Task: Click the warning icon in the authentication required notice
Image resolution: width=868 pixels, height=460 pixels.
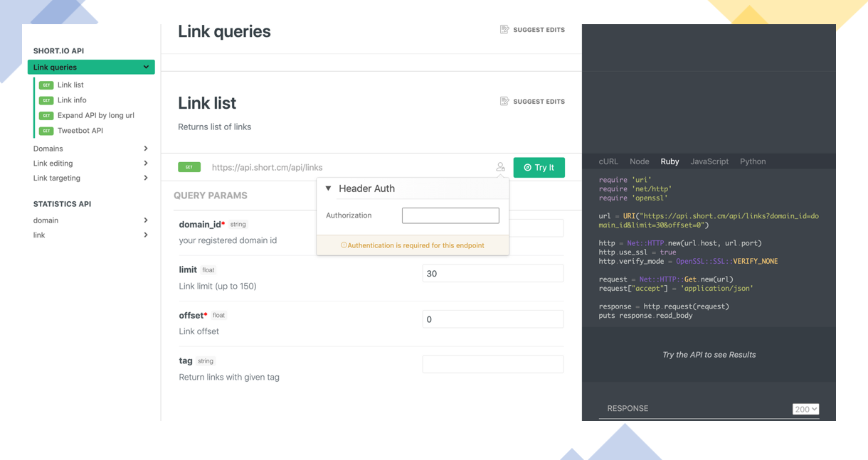Action: 344,245
